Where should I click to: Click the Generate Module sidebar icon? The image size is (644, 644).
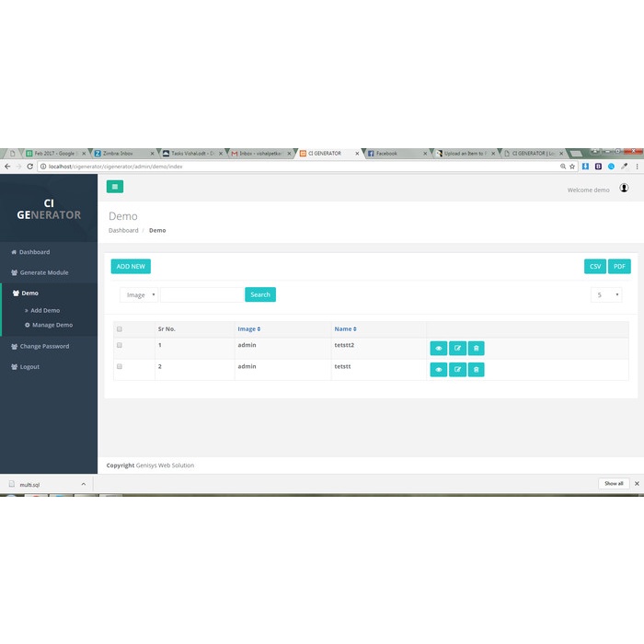click(15, 272)
